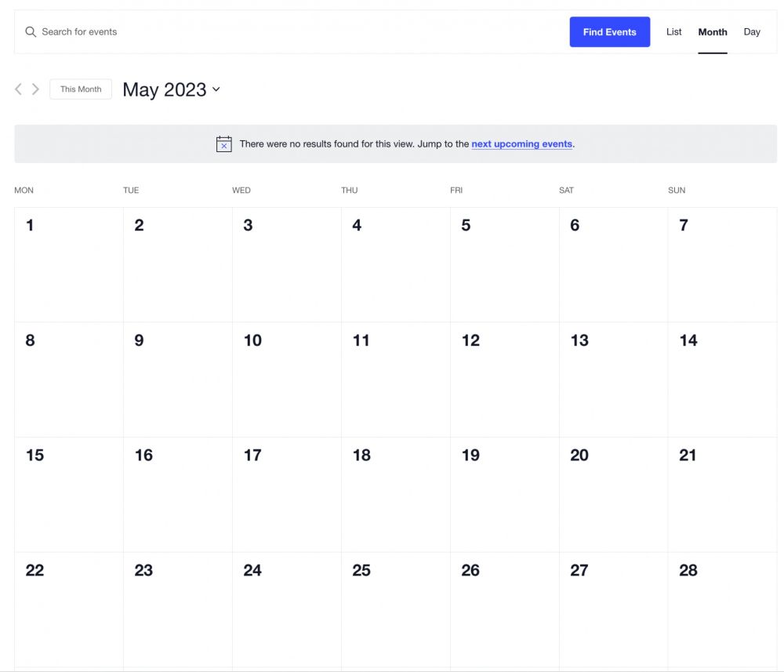Image resolution: width=784 pixels, height=672 pixels.
Task: Select day 5 in the calendar
Action: [x=466, y=226]
